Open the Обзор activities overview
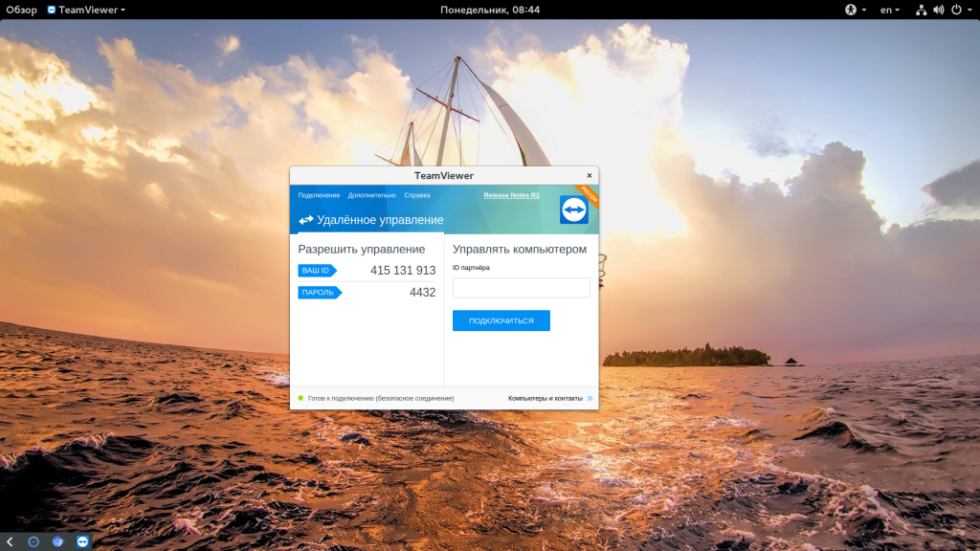Image resolution: width=980 pixels, height=551 pixels. (21, 10)
